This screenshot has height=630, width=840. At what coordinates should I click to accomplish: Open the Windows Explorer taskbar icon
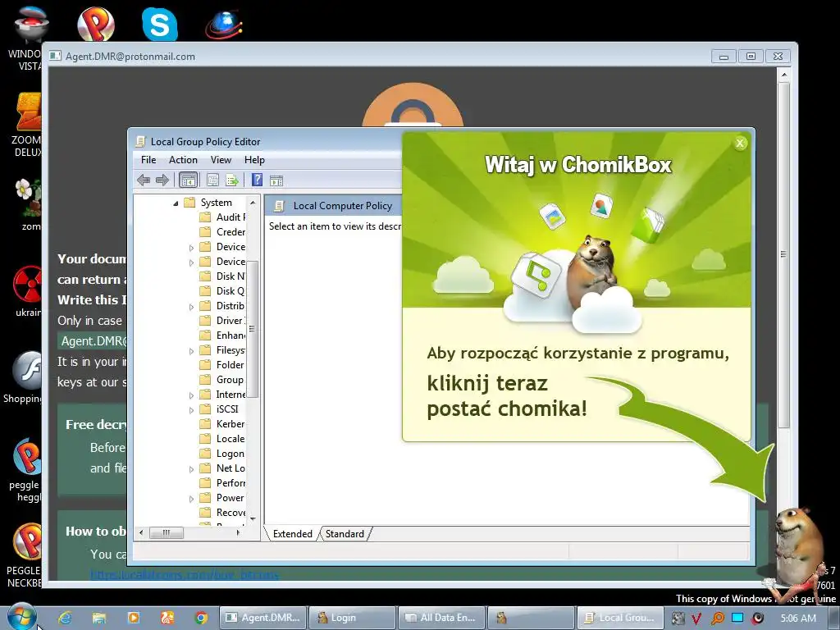tap(99, 618)
